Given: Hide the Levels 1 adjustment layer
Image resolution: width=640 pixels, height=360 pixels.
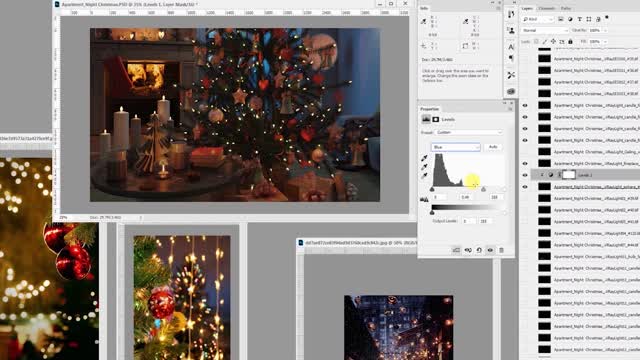Looking at the screenshot, I should click(525, 175).
